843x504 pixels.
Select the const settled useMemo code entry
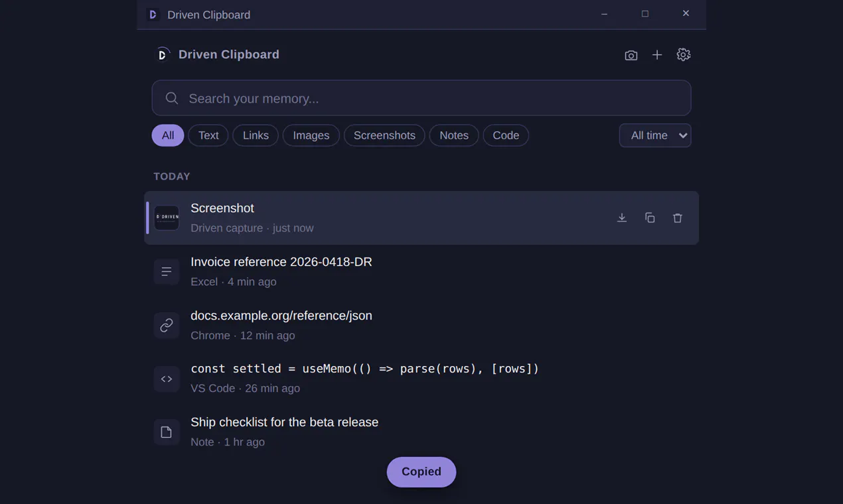tap(421, 379)
